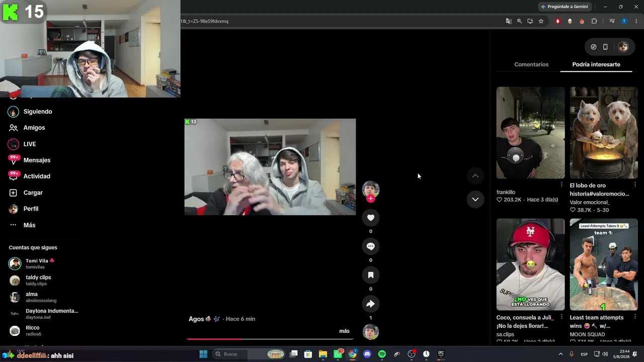
Task: Expand the video description with 'más'
Action: (344, 331)
